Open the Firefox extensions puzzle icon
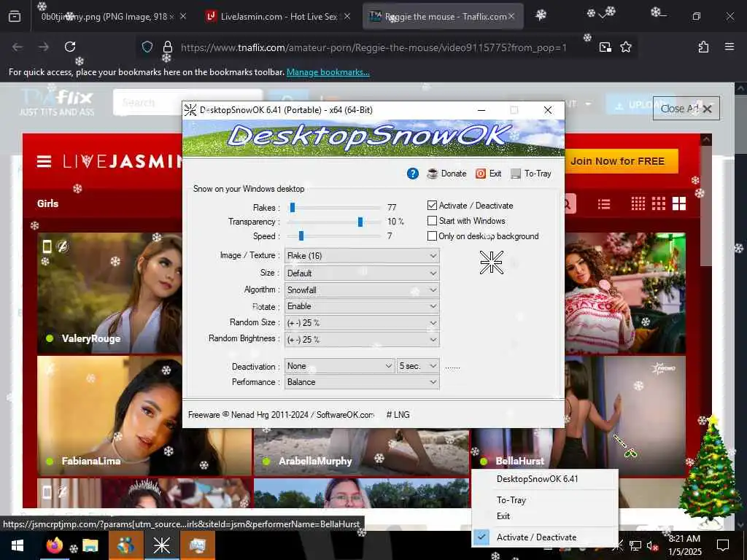The width and height of the screenshot is (747, 560). click(703, 47)
